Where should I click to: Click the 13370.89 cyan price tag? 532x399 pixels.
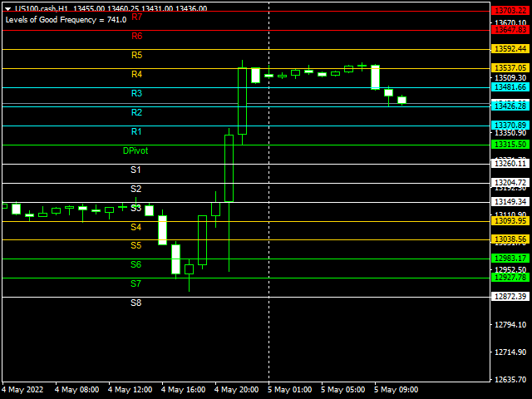pyautogui.click(x=510, y=126)
